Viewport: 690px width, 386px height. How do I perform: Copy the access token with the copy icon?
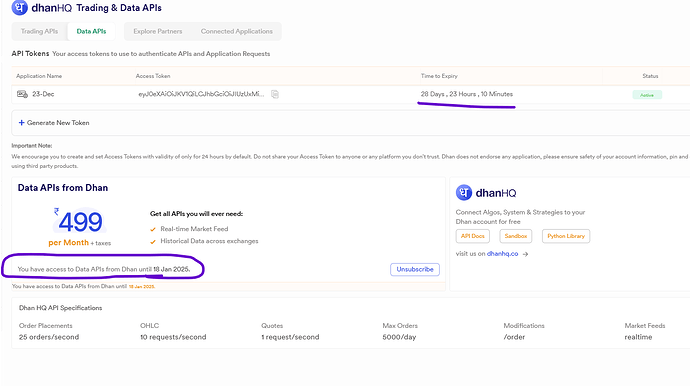coord(275,94)
